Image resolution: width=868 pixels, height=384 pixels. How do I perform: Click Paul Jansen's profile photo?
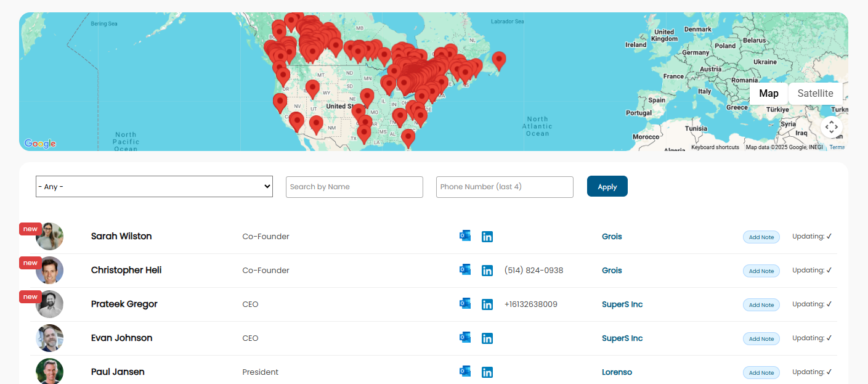(x=49, y=371)
